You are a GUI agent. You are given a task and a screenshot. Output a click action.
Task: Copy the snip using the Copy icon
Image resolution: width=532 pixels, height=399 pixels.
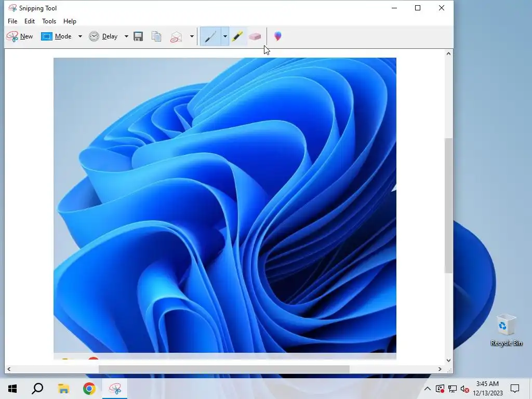pyautogui.click(x=156, y=36)
